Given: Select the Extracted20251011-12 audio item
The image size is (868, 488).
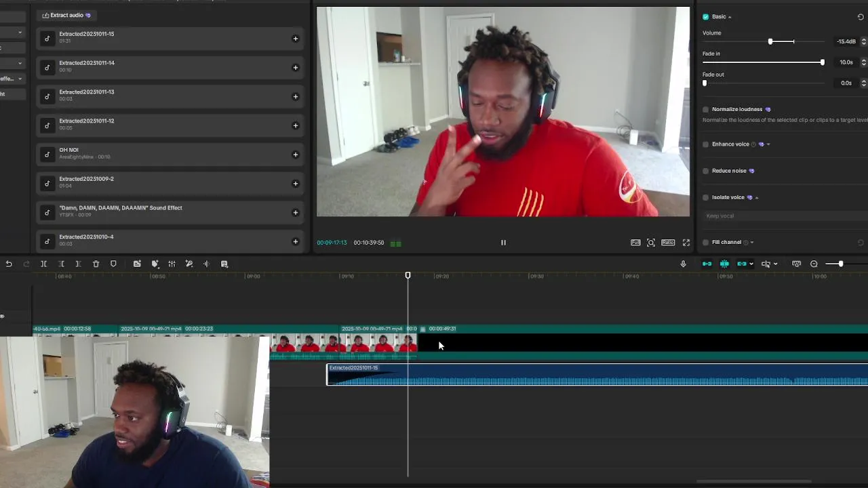Looking at the screenshot, I should click(170, 125).
